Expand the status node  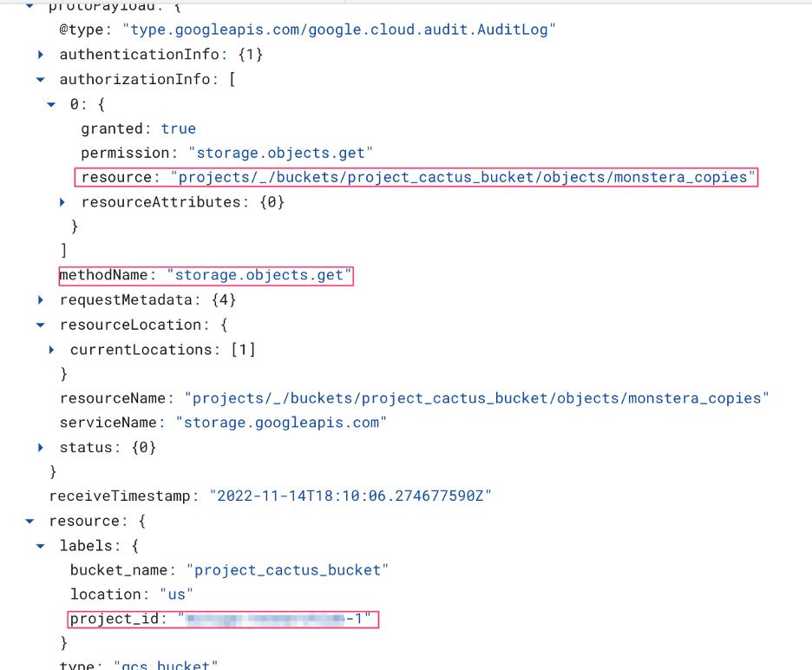(x=41, y=447)
